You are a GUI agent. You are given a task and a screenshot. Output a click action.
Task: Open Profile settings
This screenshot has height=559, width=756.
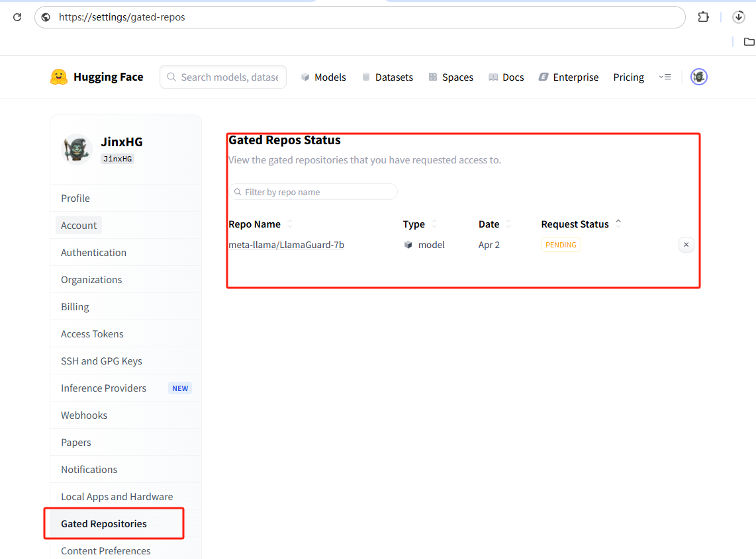click(x=75, y=198)
